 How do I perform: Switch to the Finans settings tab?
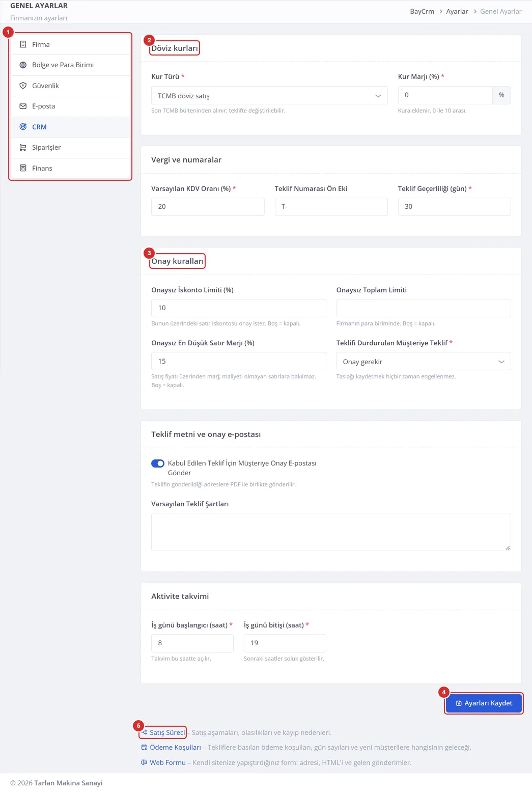point(70,168)
